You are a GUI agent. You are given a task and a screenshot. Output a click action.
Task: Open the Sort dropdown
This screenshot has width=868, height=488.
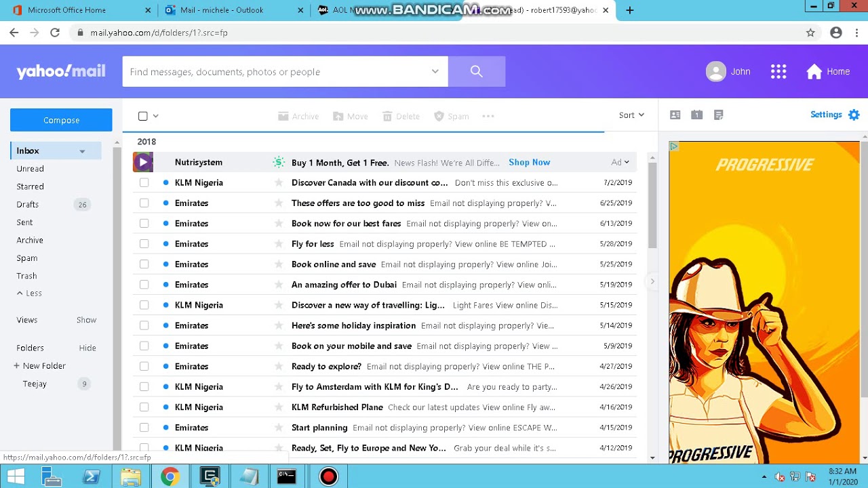pos(631,115)
